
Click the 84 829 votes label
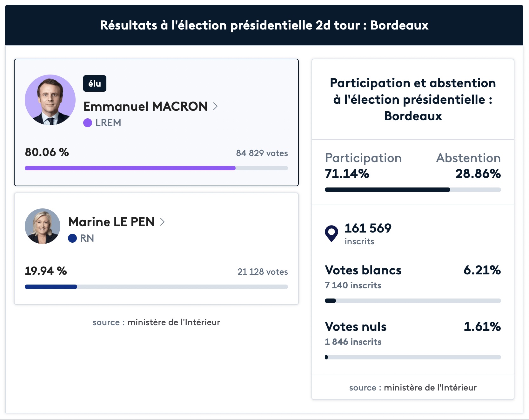click(x=262, y=153)
